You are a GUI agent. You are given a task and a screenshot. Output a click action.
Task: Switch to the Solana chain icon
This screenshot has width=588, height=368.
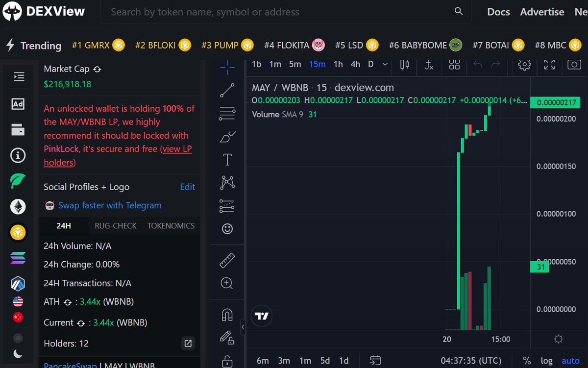[18, 258]
